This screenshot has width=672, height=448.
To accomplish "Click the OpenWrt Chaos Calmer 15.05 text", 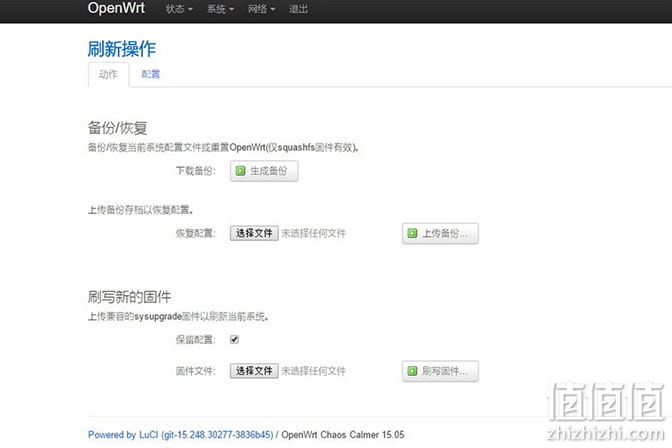I will click(x=343, y=435).
